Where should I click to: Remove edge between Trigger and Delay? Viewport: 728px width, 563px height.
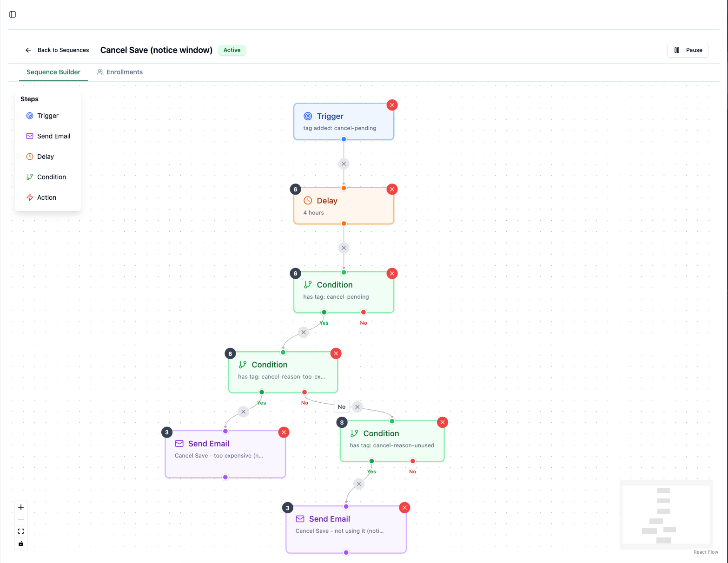pyautogui.click(x=344, y=164)
